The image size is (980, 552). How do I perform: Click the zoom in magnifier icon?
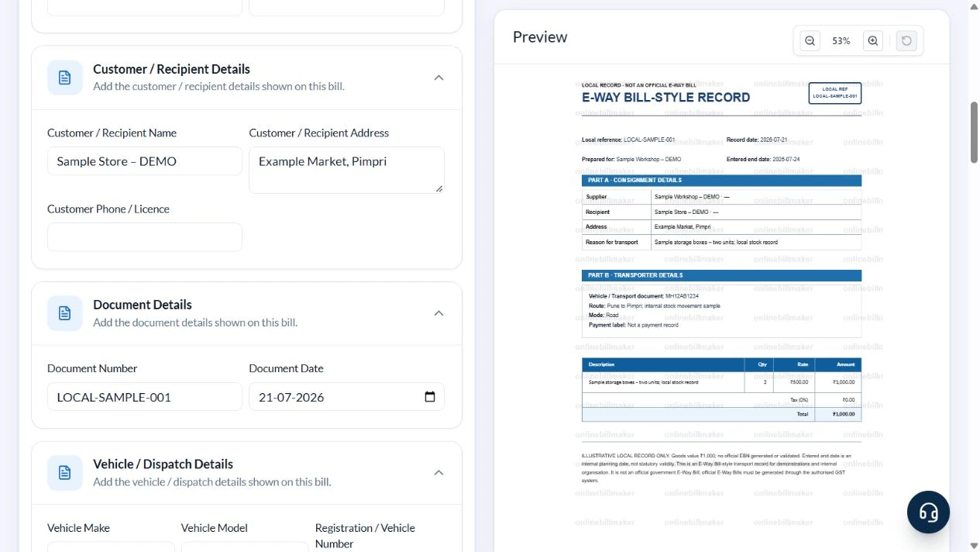pos(873,41)
